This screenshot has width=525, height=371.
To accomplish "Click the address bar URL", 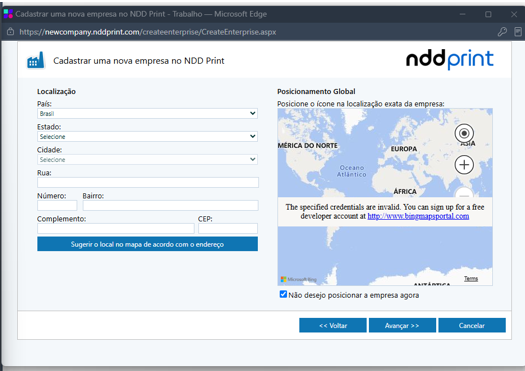I will click(x=148, y=32).
